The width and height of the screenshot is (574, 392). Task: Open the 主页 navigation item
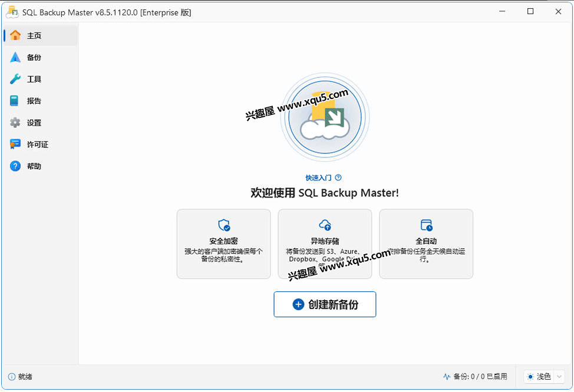point(41,35)
